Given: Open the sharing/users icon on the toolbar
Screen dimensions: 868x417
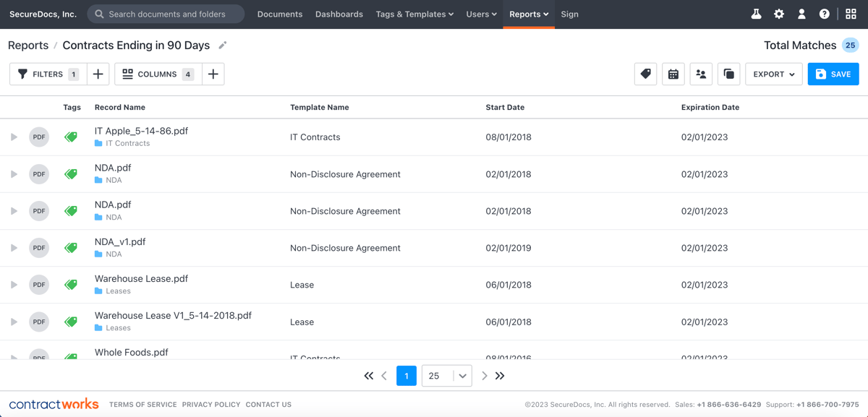Looking at the screenshot, I should [x=701, y=74].
